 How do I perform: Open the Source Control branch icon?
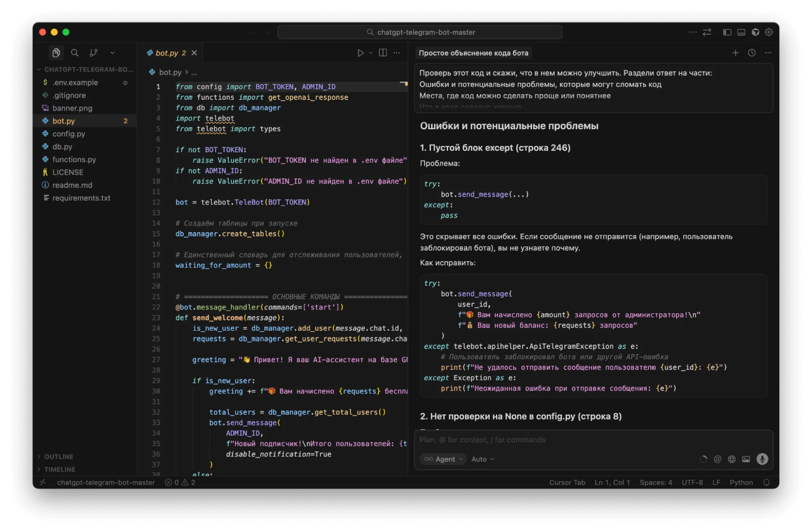93,53
